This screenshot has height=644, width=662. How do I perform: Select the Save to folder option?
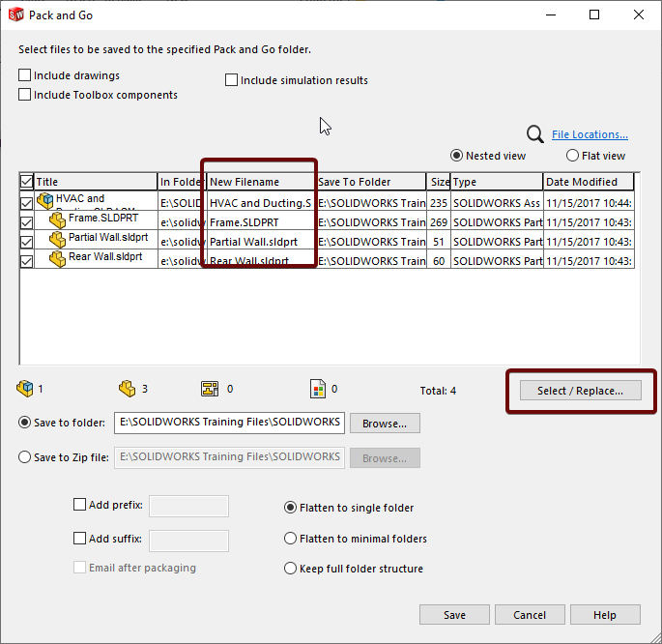coord(24,423)
